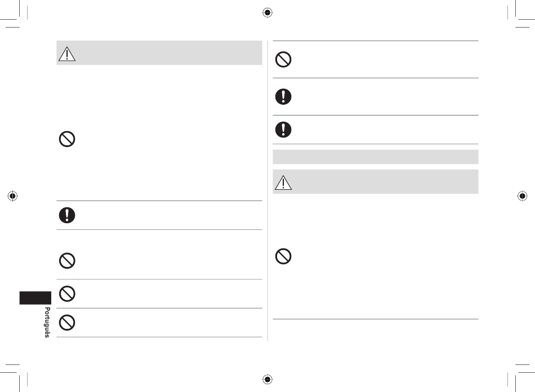Click the gray header bar beside the right warning triangle

(x=375, y=181)
